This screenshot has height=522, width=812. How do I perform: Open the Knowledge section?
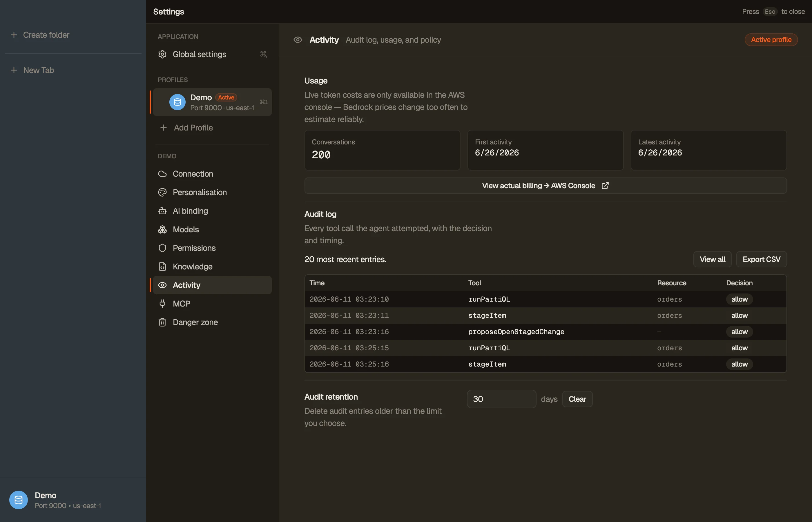click(x=212, y=267)
